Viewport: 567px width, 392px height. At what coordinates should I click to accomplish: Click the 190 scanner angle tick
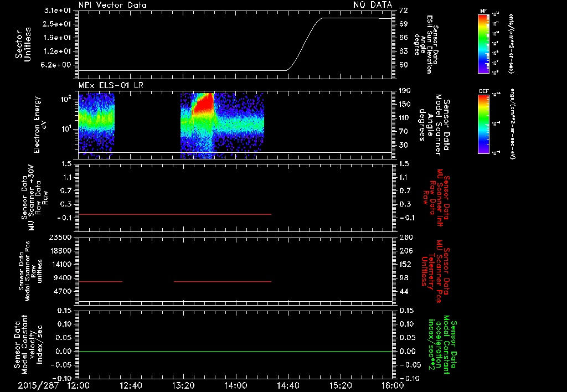[406, 91]
